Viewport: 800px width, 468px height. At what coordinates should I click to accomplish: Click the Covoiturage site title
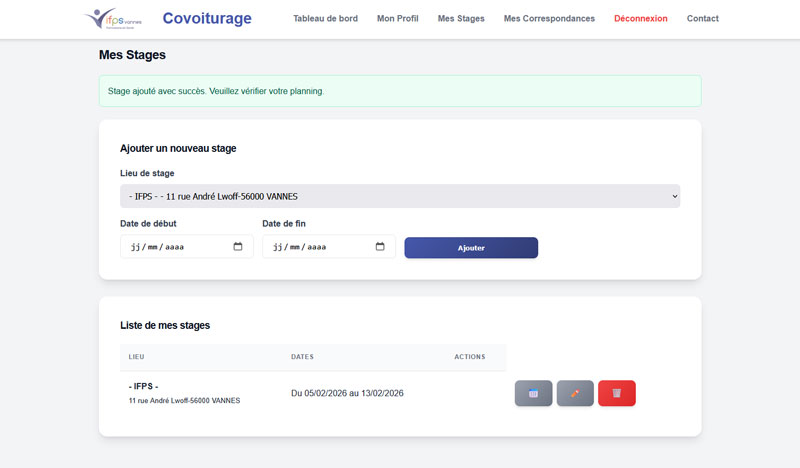[207, 19]
